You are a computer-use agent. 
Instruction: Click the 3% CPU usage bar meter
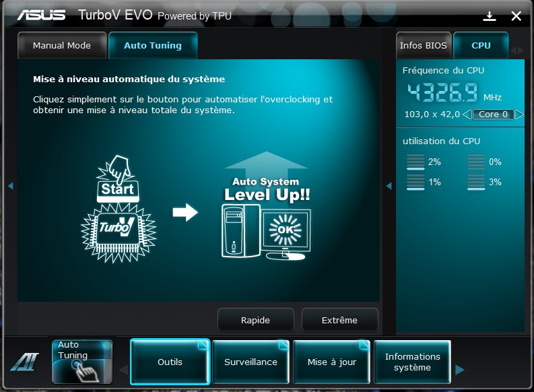476,183
